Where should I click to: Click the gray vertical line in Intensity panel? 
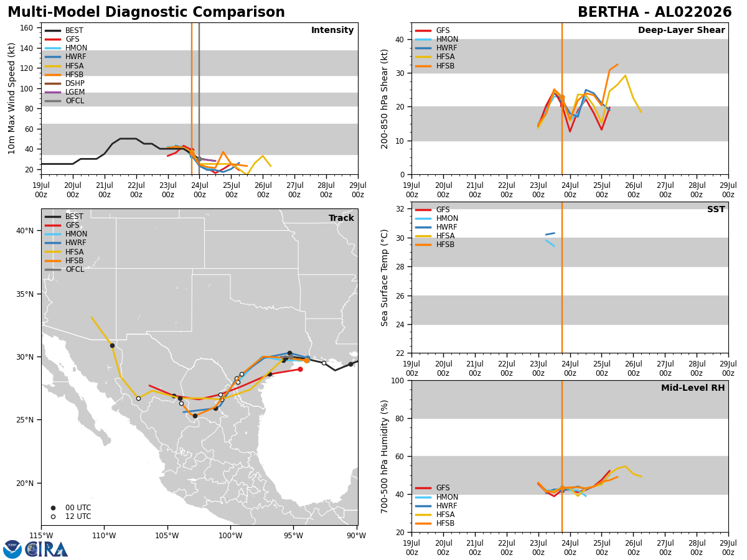pyautogui.click(x=199, y=98)
